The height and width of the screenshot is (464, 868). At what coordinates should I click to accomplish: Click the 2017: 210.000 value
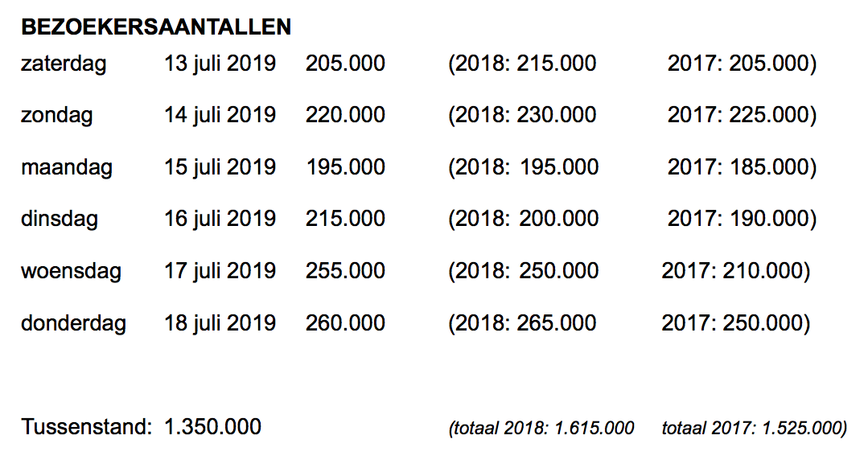click(736, 271)
